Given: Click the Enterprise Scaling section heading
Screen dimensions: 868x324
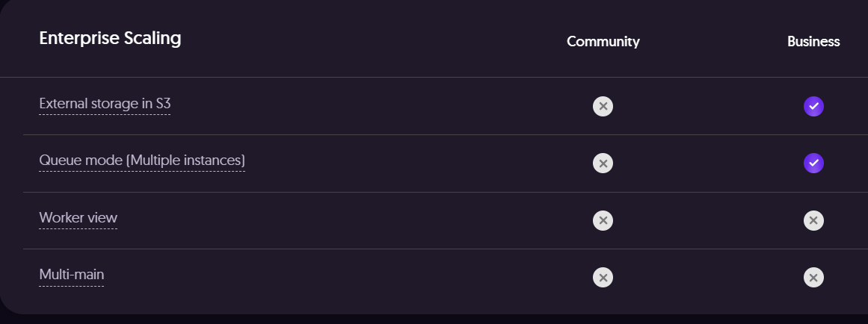Looking at the screenshot, I should (x=110, y=38).
